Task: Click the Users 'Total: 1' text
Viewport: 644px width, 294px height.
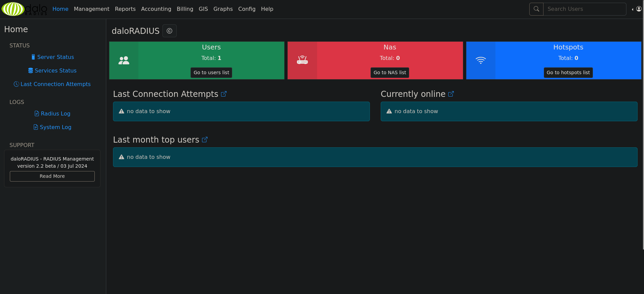Action: coord(211,58)
